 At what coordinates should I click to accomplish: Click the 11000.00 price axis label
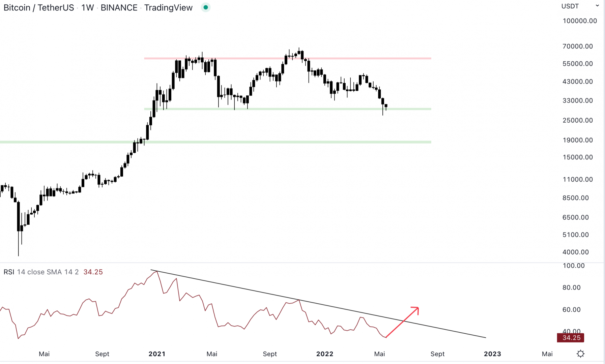(x=578, y=180)
